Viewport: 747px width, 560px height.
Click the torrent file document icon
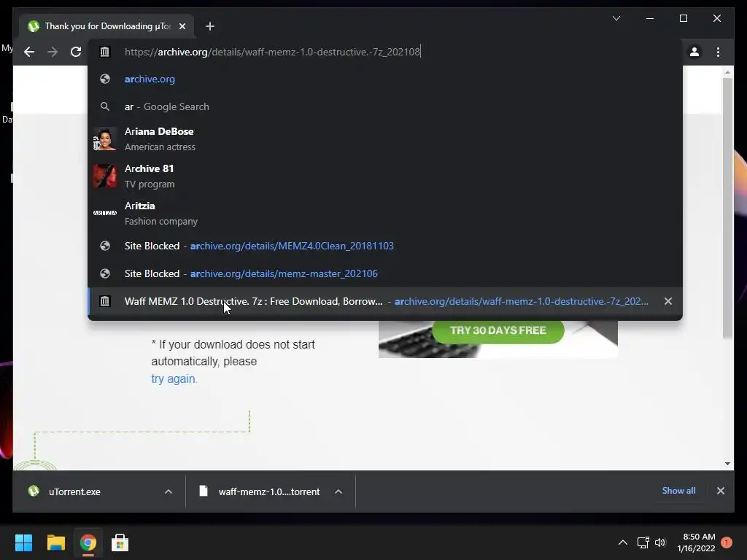click(204, 491)
